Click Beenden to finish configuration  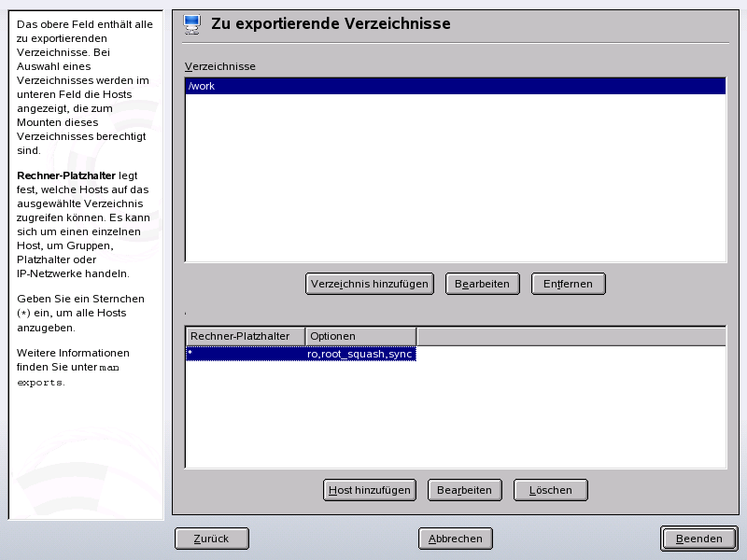pyautogui.click(x=698, y=538)
